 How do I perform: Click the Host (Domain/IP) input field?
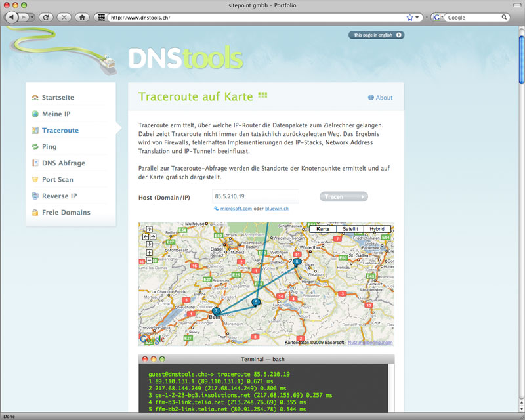point(255,196)
